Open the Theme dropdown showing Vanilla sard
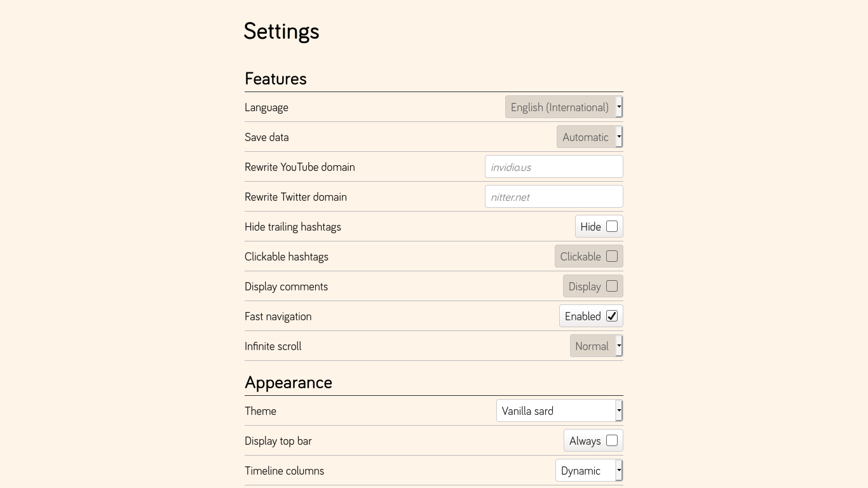Viewport: 868px width, 488px height. [x=559, y=411]
